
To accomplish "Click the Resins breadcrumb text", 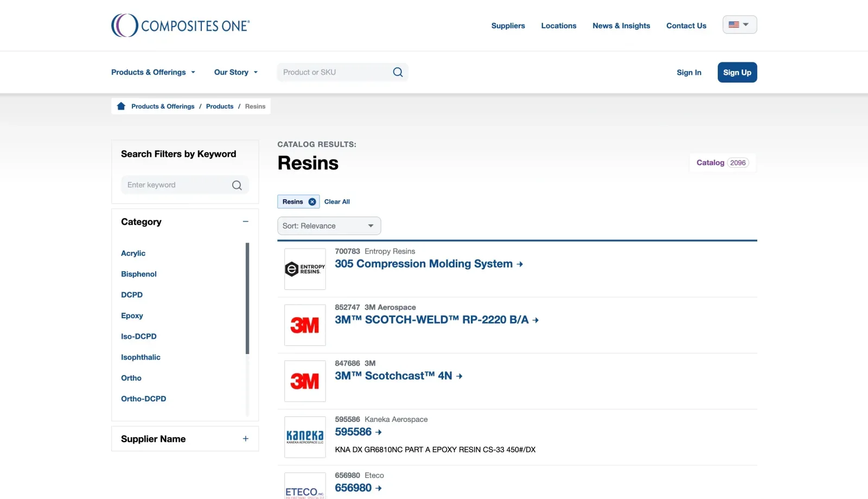I will click(255, 106).
